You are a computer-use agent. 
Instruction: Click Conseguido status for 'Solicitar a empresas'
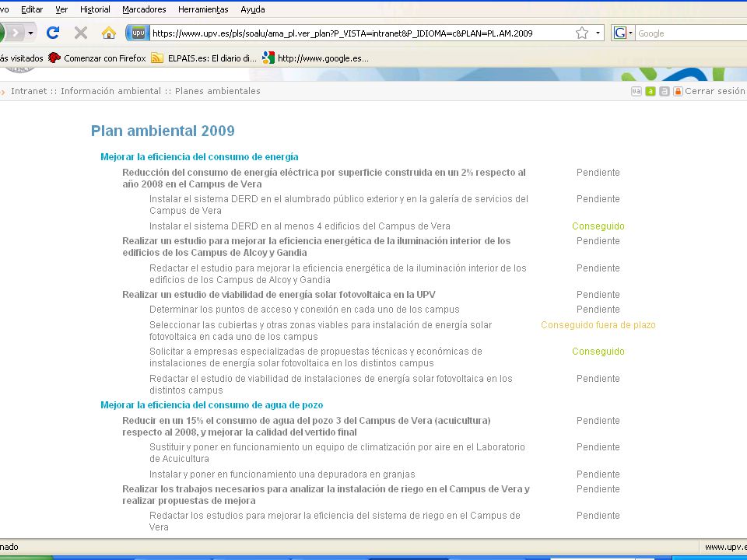(x=598, y=352)
